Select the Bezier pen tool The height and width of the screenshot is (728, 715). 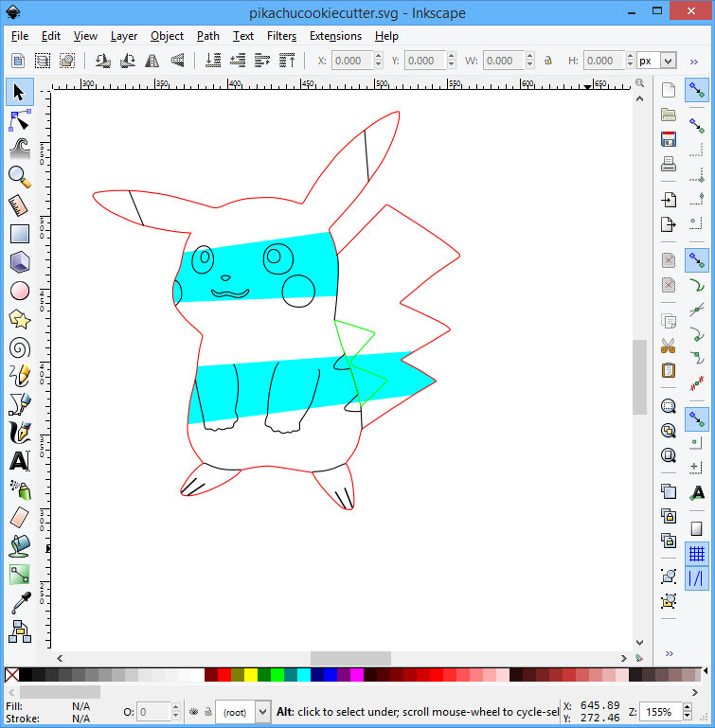20,404
